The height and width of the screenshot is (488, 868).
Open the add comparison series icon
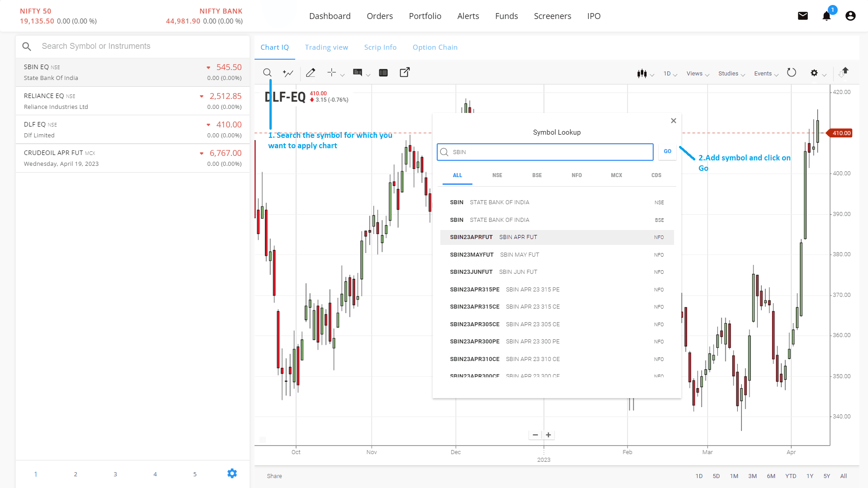coord(288,73)
